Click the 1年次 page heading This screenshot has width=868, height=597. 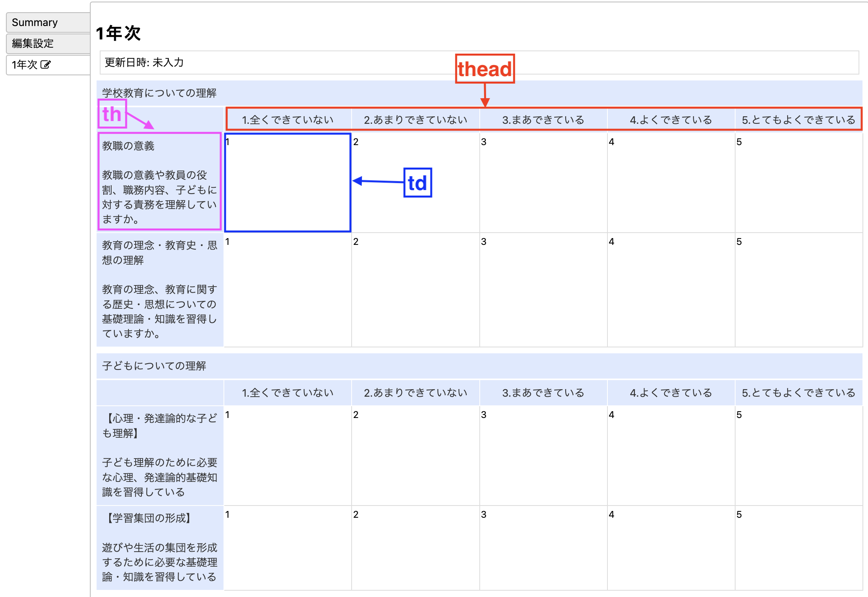pyautogui.click(x=118, y=33)
